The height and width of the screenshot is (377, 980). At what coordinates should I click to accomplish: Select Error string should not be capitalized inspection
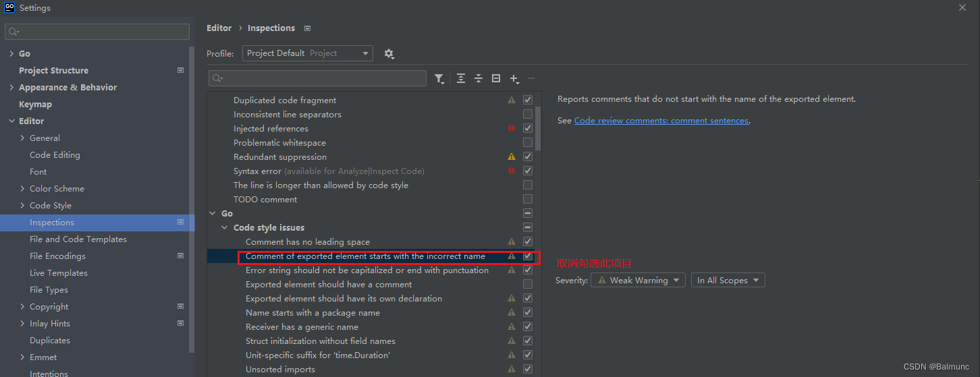[x=367, y=270]
